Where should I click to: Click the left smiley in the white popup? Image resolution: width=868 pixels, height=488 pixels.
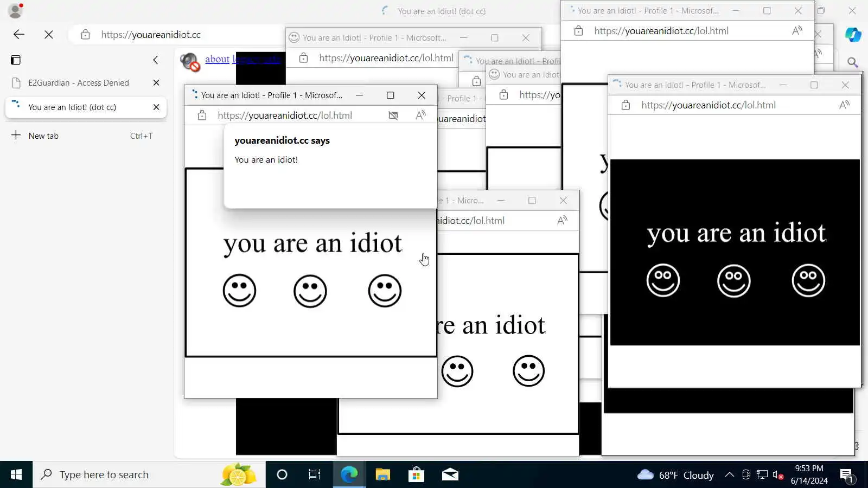pos(239,291)
